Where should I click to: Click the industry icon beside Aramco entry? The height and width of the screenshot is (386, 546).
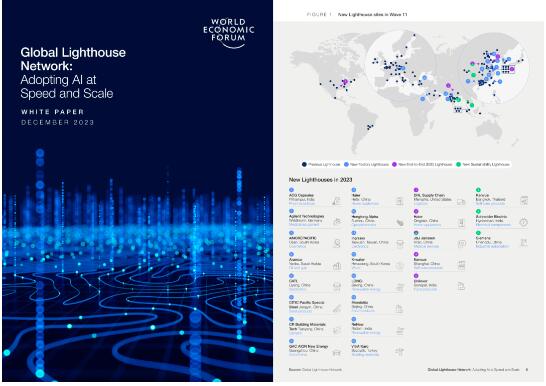336,266
